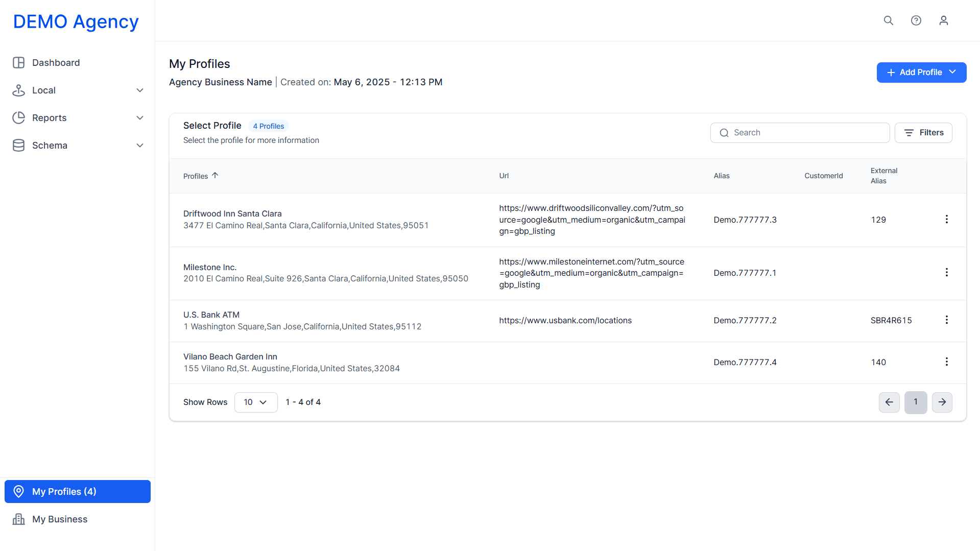
Task: Click address 1 Washington Square, San Jose
Action: pyautogui.click(x=302, y=326)
